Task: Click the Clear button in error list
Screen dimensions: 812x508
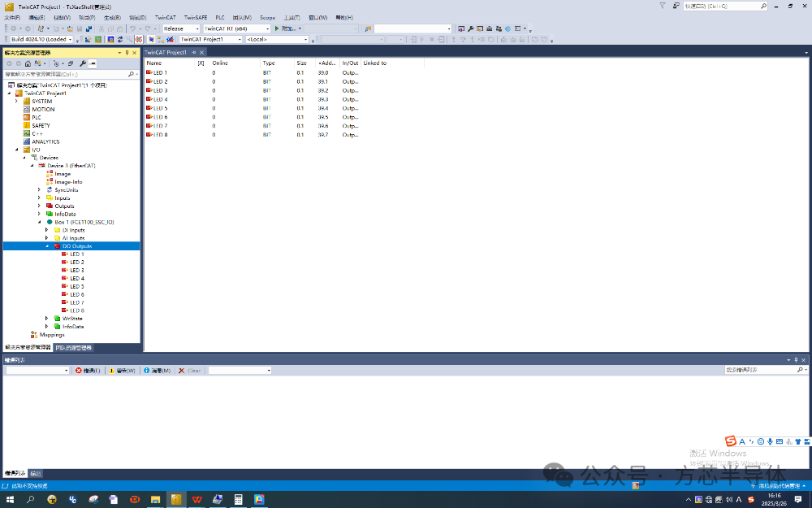Action: coord(189,371)
